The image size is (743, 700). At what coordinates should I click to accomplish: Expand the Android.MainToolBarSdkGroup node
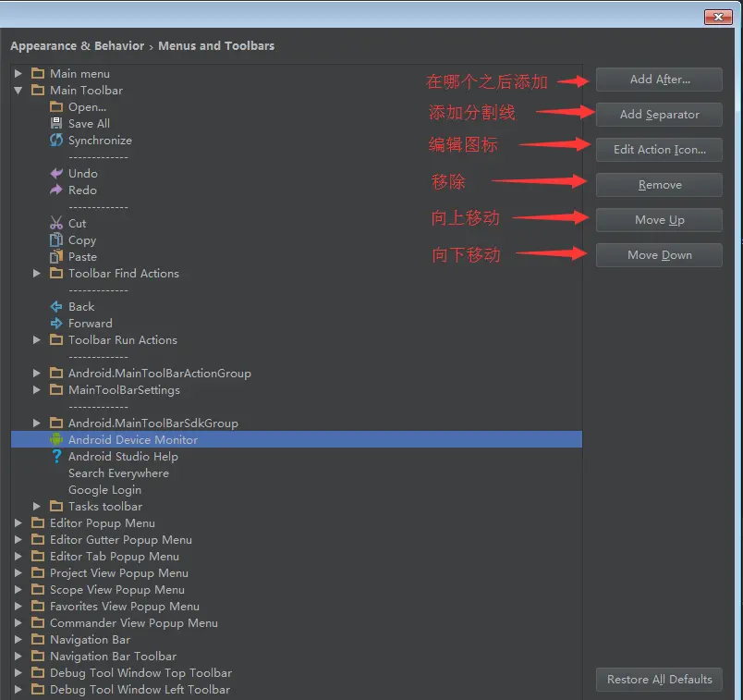coord(36,423)
